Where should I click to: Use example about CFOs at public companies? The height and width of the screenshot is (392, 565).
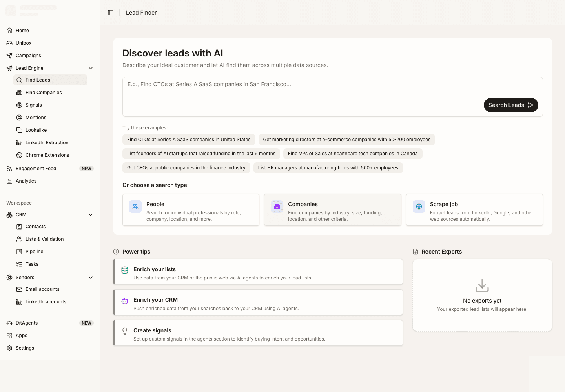[186, 168]
